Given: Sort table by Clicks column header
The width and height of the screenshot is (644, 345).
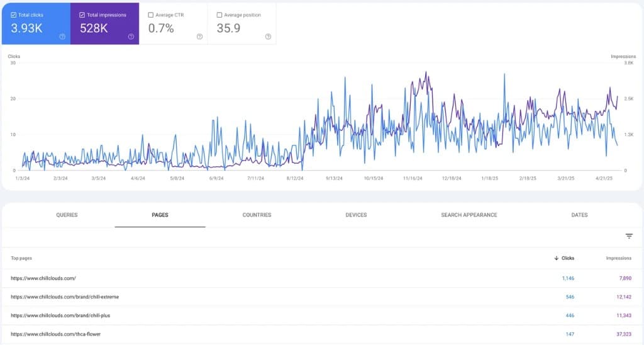Looking at the screenshot, I should [x=568, y=258].
